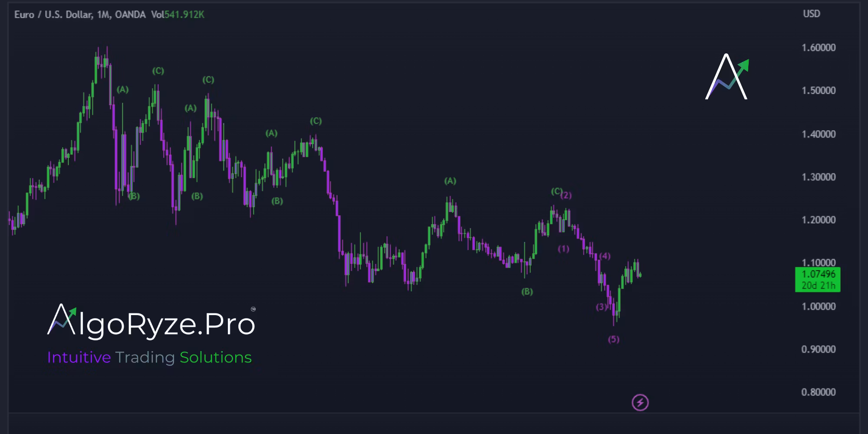The width and height of the screenshot is (868, 434).
Task: Click the Euro / U.S. Dollar symbol title
Action: click(53, 15)
